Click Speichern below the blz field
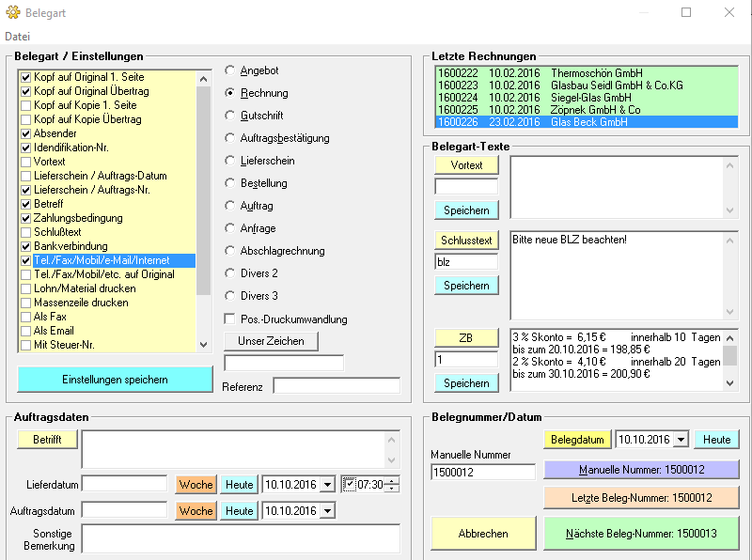The width and height of the screenshot is (752, 560). tap(466, 286)
